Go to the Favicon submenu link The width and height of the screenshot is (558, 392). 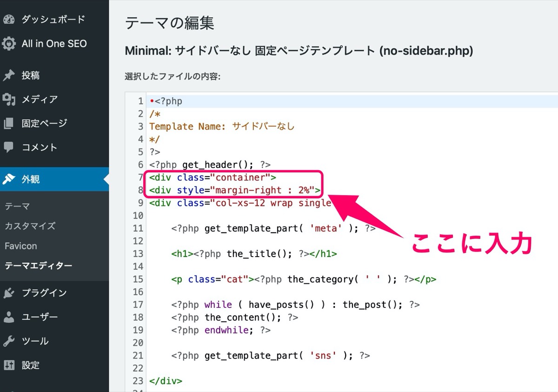click(21, 246)
